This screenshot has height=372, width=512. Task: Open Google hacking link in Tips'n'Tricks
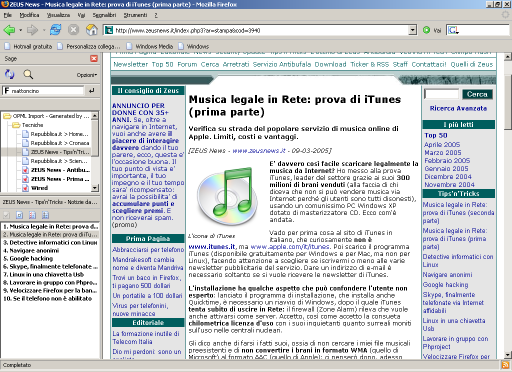(445, 285)
